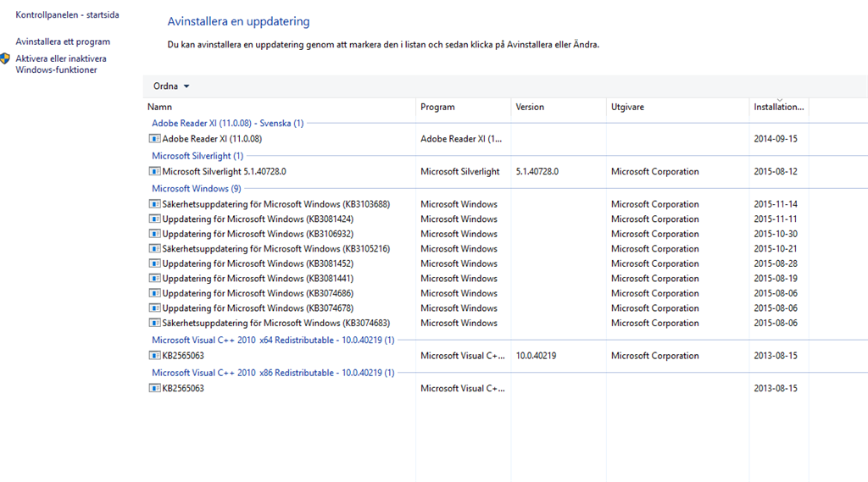Select Microsoft Silverlight 5.1.40728.0 name text
868x482 pixels.
[x=224, y=172]
